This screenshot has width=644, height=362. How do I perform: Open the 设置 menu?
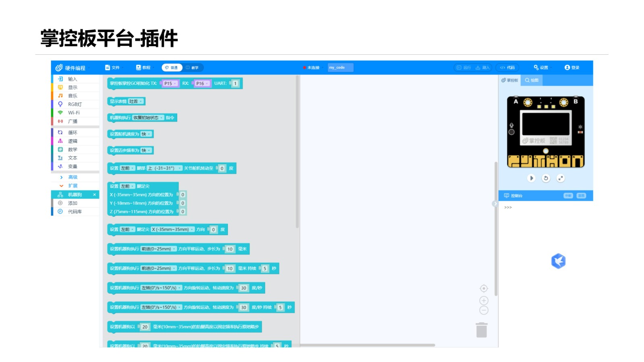pyautogui.click(x=541, y=68)
